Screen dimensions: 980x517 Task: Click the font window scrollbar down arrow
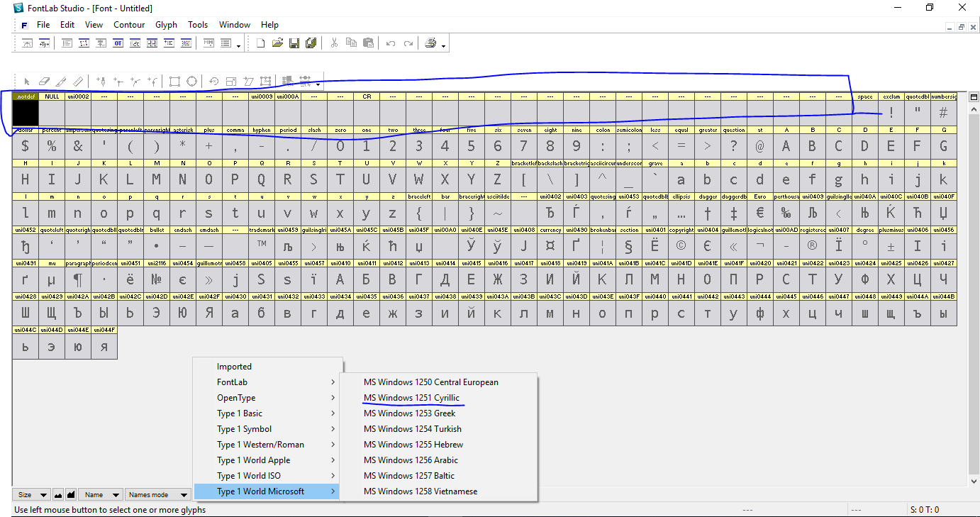pyautogui.click(x=974, y=482)
